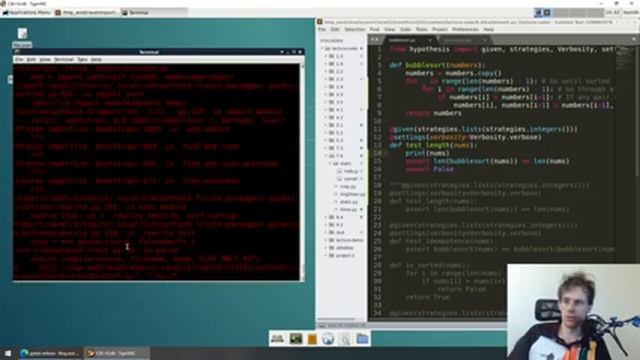This screenshot has height=360, width=640.
Task: Switch to the first workspace in top panel
Action: point(543,13)
